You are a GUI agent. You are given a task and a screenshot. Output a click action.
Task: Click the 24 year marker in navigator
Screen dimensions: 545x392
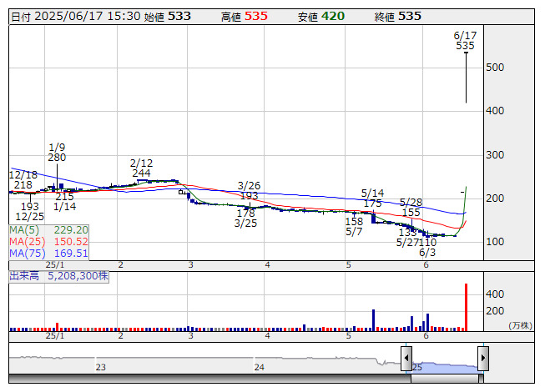coord(260,367)
